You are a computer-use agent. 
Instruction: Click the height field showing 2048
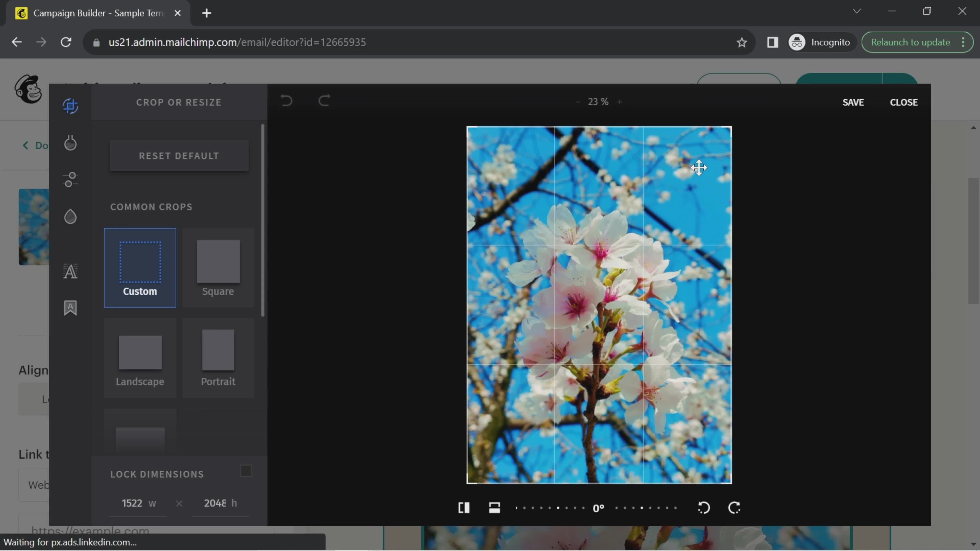tap(220, 503)
